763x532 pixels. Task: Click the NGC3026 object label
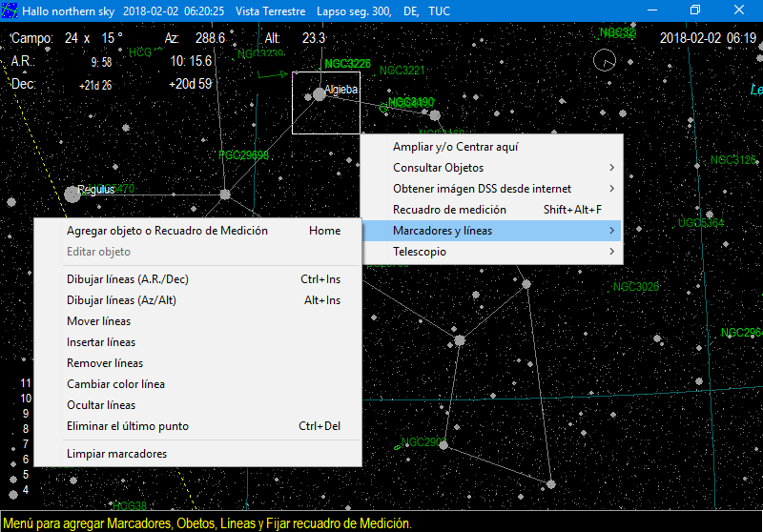[x=635, y=286]
